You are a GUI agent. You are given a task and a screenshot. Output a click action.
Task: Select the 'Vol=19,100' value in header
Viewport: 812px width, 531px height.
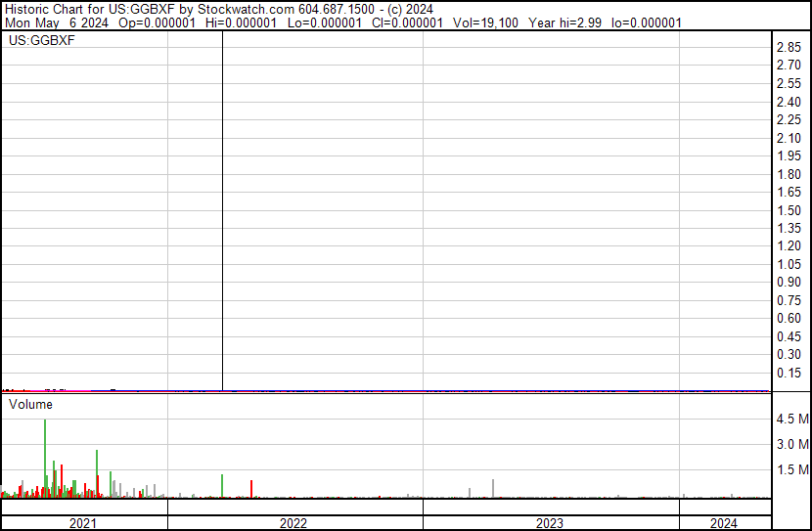tap(485, 22)
